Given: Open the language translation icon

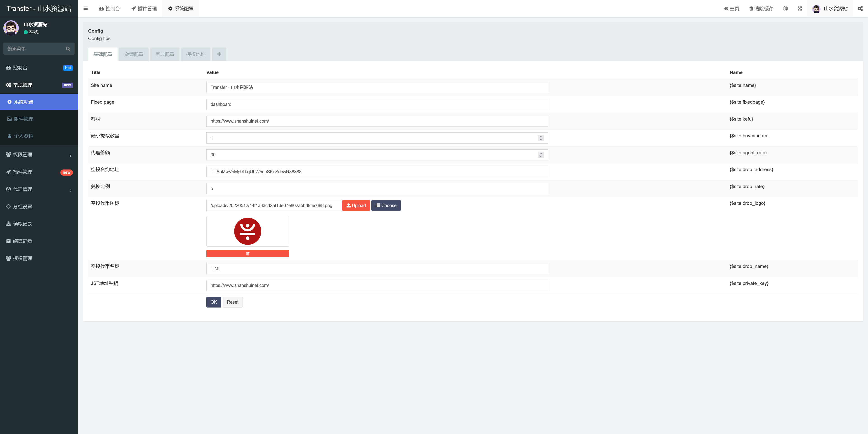Looking at the screenshot, I should click(x=785, y=8).
